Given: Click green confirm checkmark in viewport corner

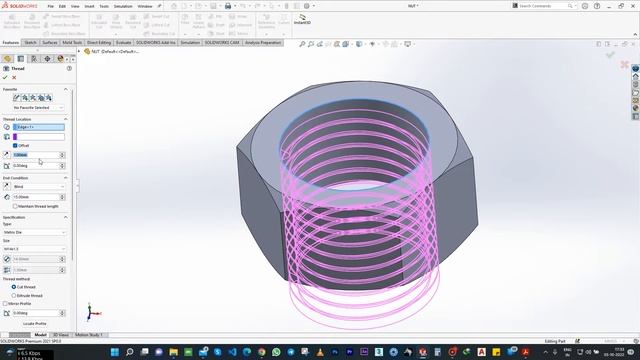Looking at the screenshot, I should click(x=610, y=55).
